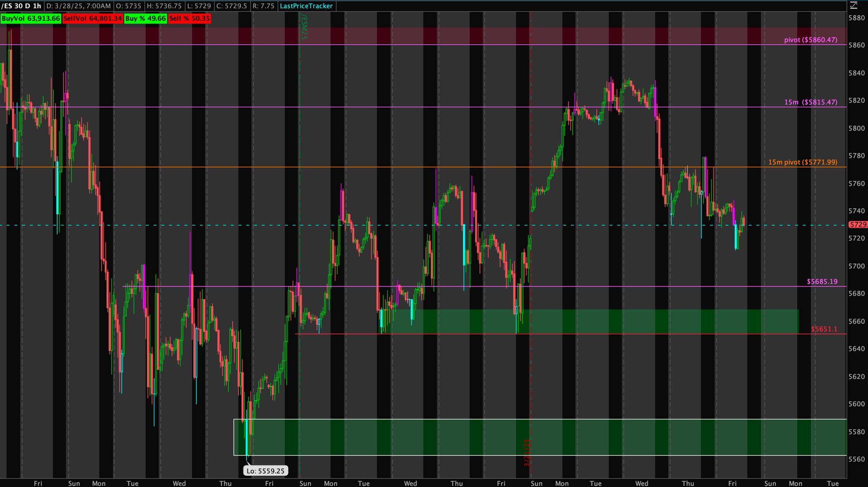Viewport: 868px width, 487px height.
Task: Click the Lo: 5559.25 low price bubble
Action: coord(265,471)
